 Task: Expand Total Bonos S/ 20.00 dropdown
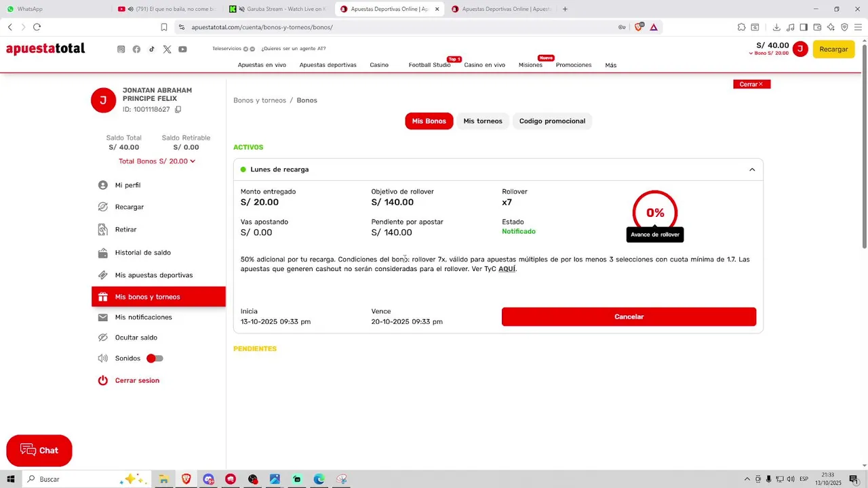click(x=157, y=161)
